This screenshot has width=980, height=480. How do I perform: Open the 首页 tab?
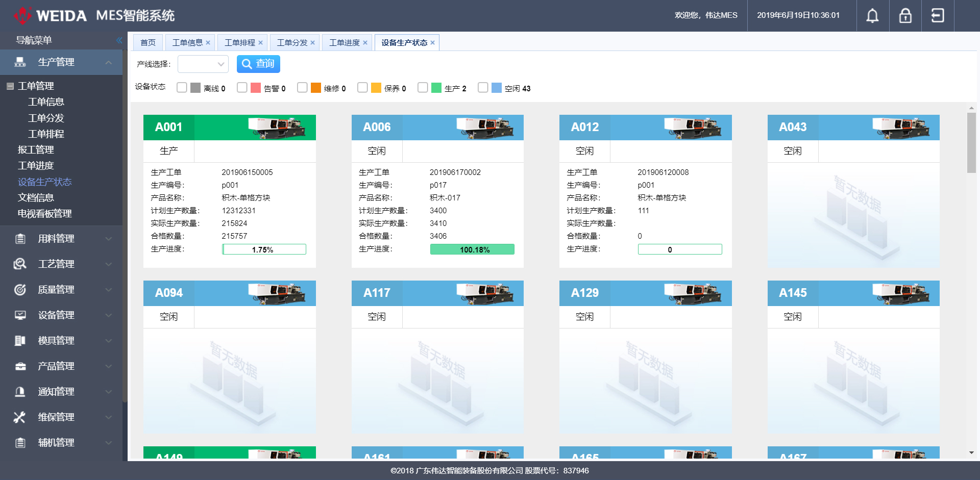[148, 43]
